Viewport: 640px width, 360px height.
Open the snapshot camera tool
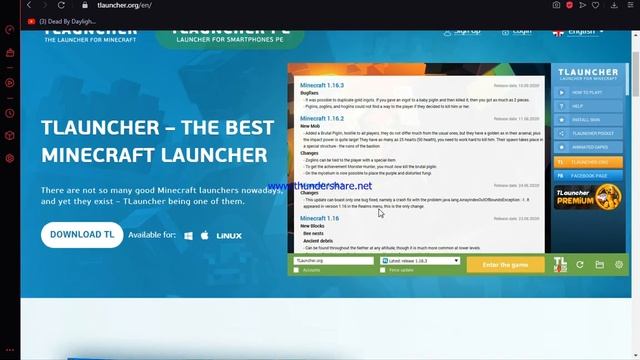coord(556,5)
